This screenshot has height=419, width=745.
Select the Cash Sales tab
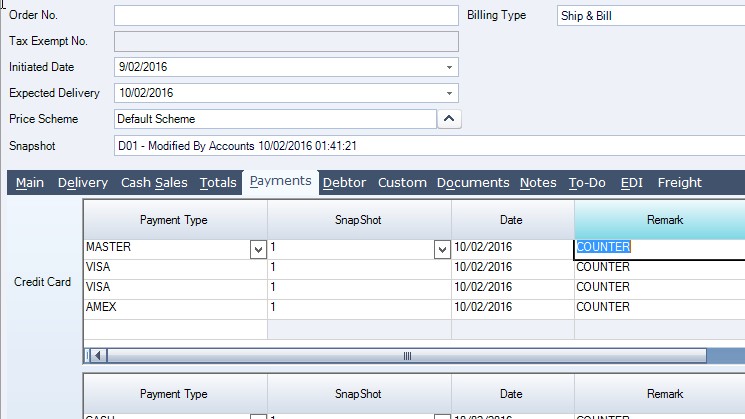[154, 183]
